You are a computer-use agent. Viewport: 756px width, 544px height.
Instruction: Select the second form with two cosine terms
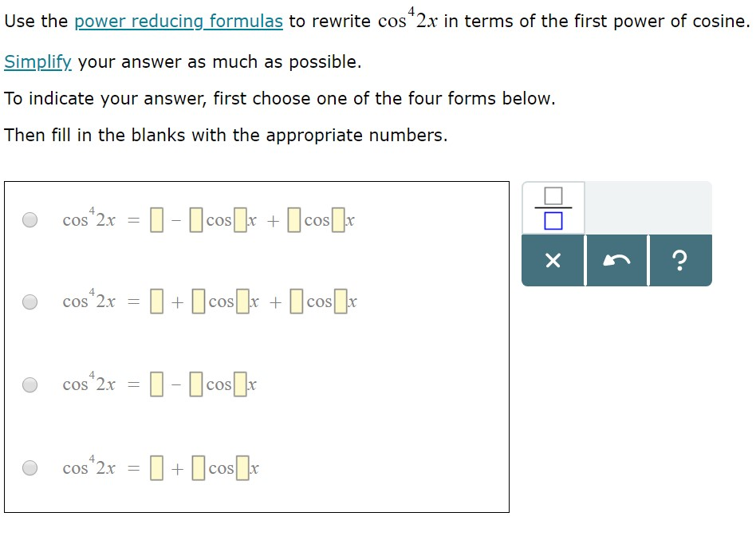pos(30,301)
